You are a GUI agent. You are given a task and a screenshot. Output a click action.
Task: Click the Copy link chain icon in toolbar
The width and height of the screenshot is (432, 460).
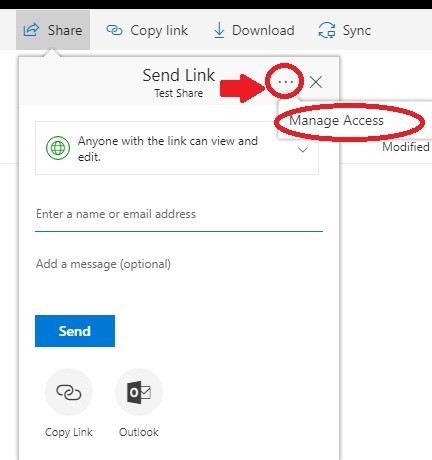(114, 30)
